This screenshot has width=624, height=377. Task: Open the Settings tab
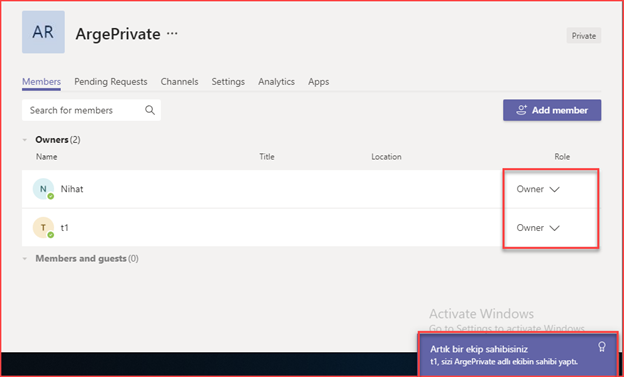tap(228, 82)
